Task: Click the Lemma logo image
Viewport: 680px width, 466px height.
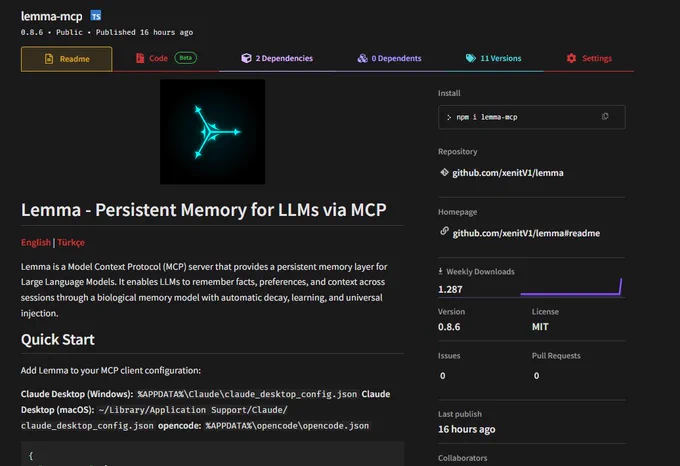Action: 212,132
